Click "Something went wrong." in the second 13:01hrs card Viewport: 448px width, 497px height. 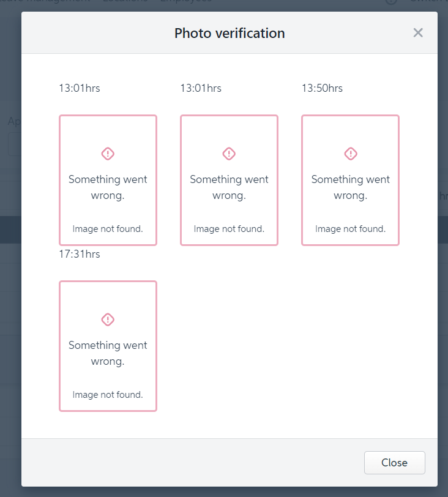click(x=229, y=187)
